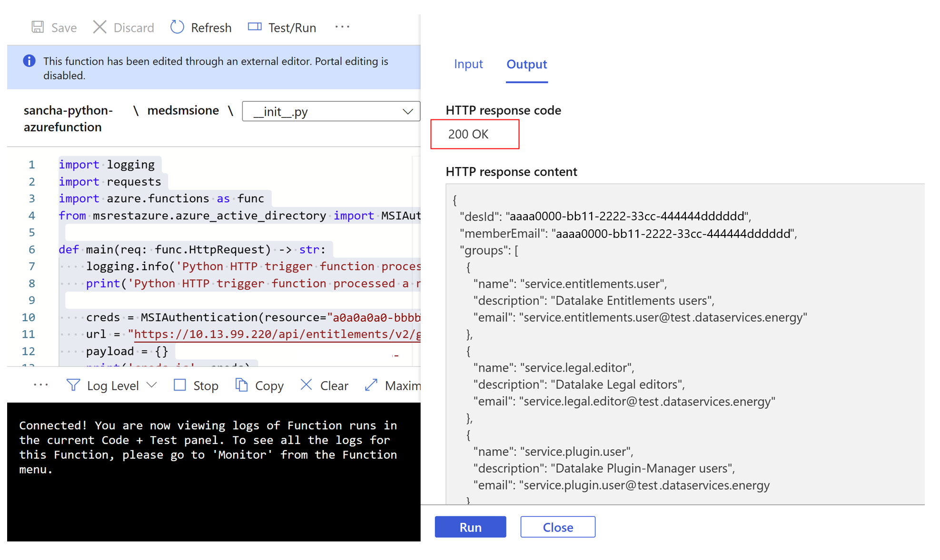
Task: Switch to the Output tab
Action: (526, 64)
